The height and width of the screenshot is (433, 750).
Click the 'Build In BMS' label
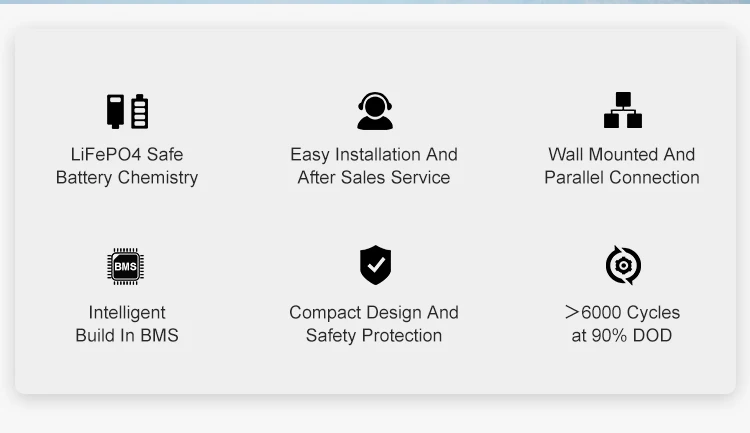(x=127, y=335)
